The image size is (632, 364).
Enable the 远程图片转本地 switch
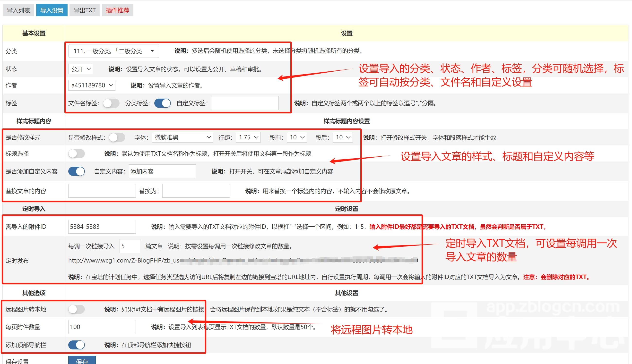point(77,309)
